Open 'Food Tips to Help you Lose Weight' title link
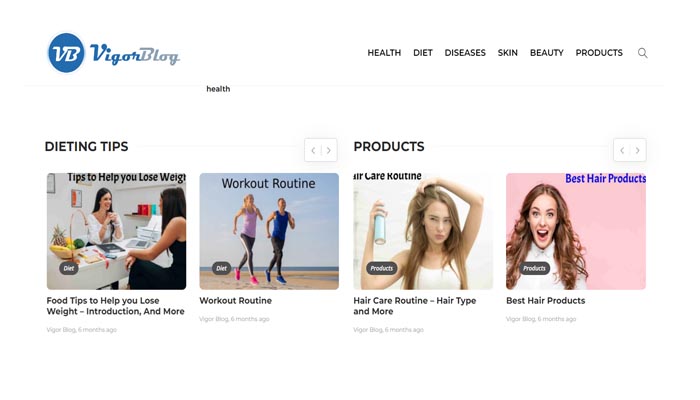This screenshot has height=400, width=700. point(115,306)
